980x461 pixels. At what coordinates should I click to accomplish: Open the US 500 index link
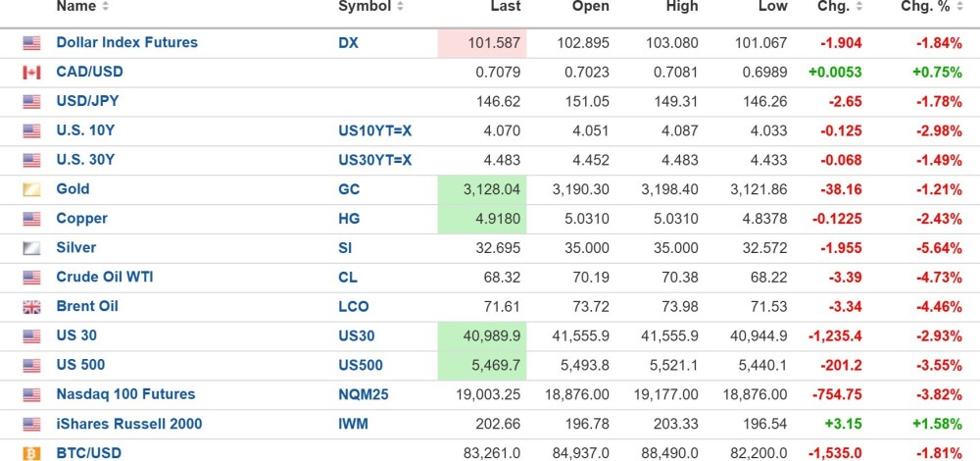80,364
